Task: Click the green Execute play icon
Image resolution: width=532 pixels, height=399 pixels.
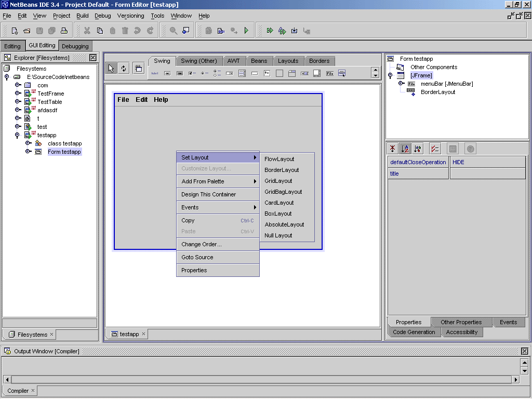Action: (246, 31)
